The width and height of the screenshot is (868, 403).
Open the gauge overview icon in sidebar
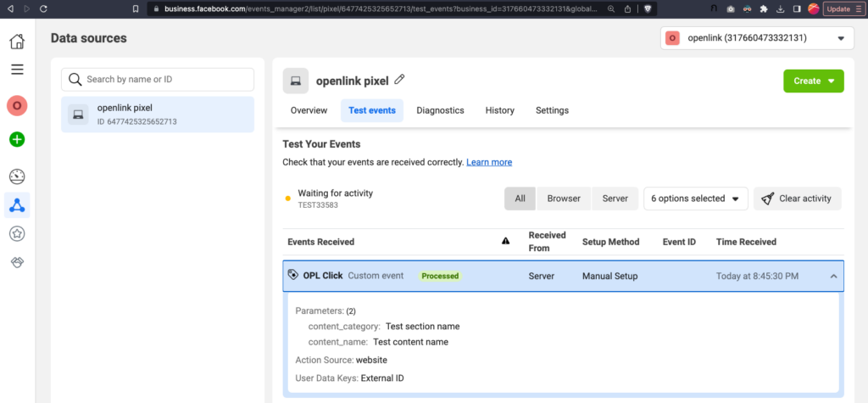[x=17, y=176]
